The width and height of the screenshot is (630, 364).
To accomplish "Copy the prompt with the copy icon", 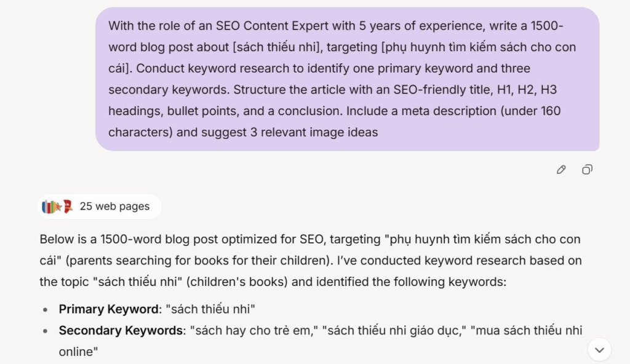I will point(587,170).
